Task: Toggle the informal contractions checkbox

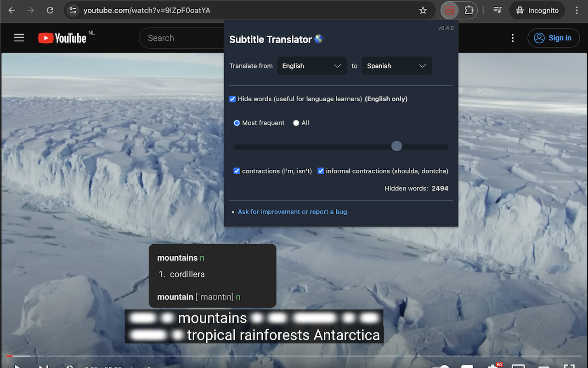Action: coord(321,171)
